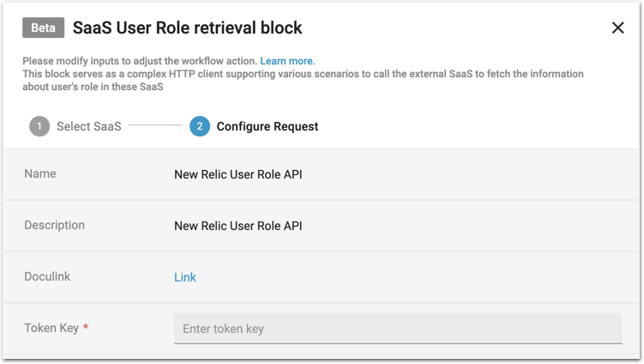Image resolution: width=644 pixels, height=364 pixels.
Task: Focus the Enter token key field
Action: pos(398,329)
